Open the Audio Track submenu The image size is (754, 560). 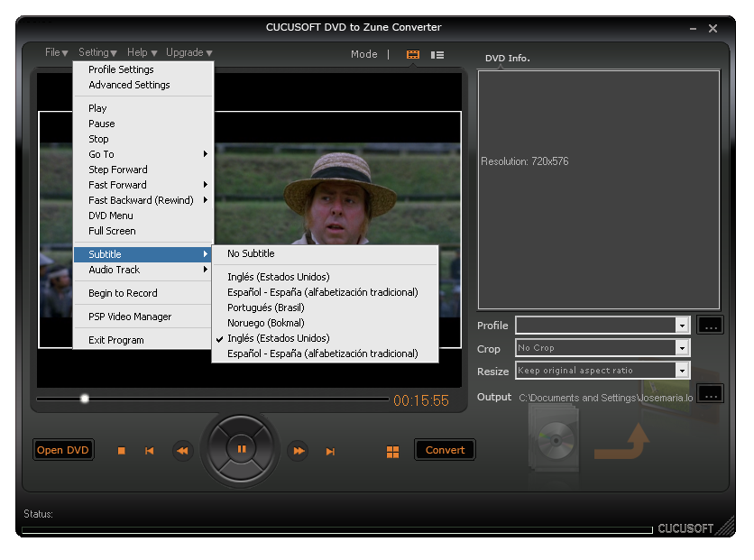(143, 270)
